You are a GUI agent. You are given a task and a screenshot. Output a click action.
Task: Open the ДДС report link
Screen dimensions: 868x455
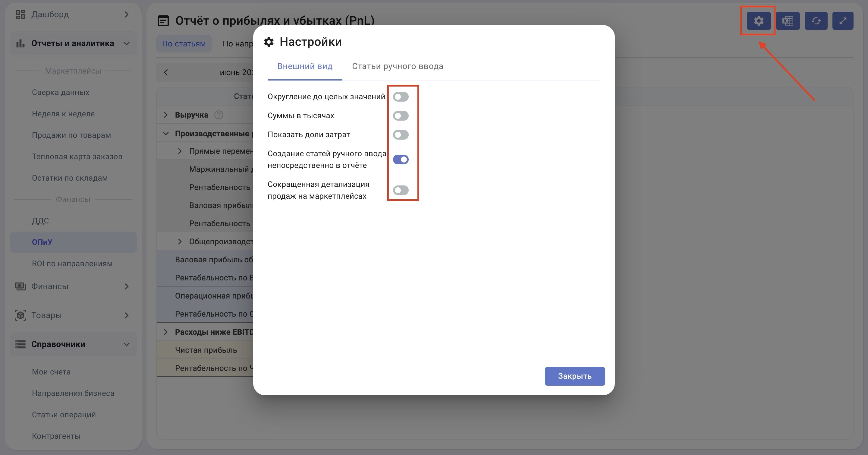(40, 221)
